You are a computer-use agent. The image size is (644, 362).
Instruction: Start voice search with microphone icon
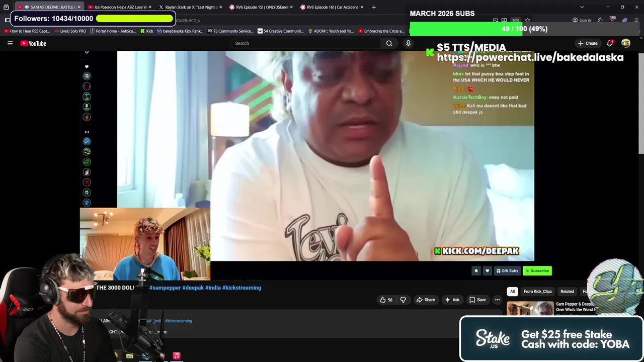click(x=408, y=43)
